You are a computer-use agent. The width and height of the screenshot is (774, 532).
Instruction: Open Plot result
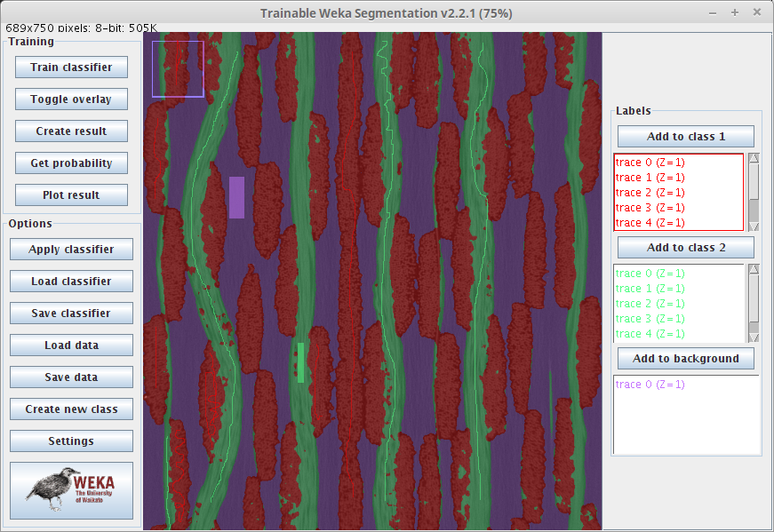71,195
